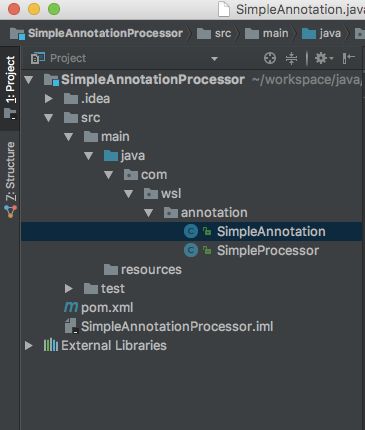Click the locate-in-project crosshair icon
Viewport: 365px width, 430px height.
point(270,58)
